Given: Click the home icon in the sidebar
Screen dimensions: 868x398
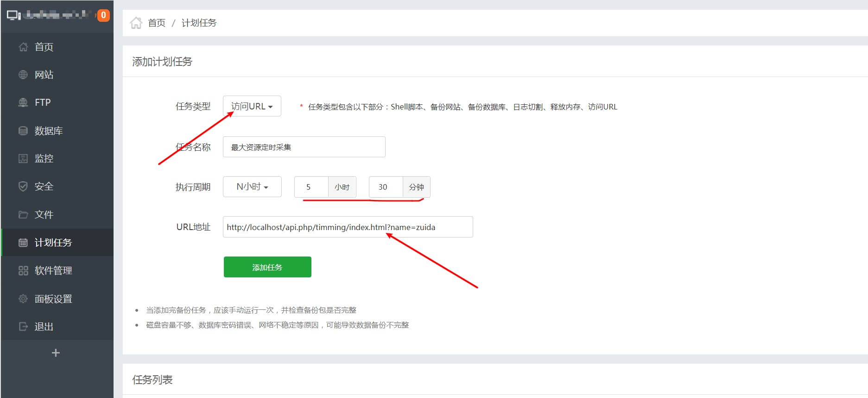Looking at the screenshot, I should [x=23, y=47].
